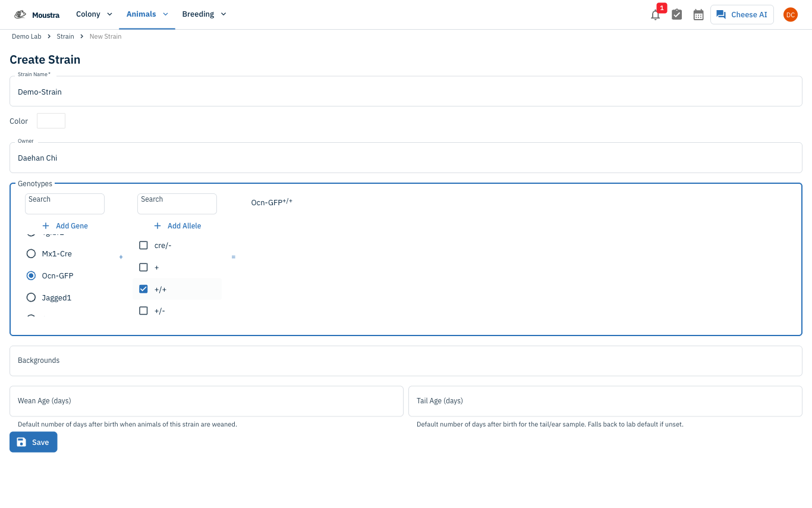Click the Wean Age (days) field
This screenshot has height=508, width=812.
(206, 401)
